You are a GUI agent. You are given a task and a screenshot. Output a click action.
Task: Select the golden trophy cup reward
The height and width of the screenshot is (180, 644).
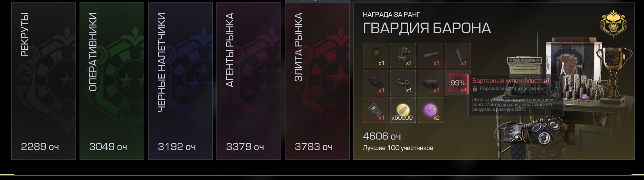[375, 55]
